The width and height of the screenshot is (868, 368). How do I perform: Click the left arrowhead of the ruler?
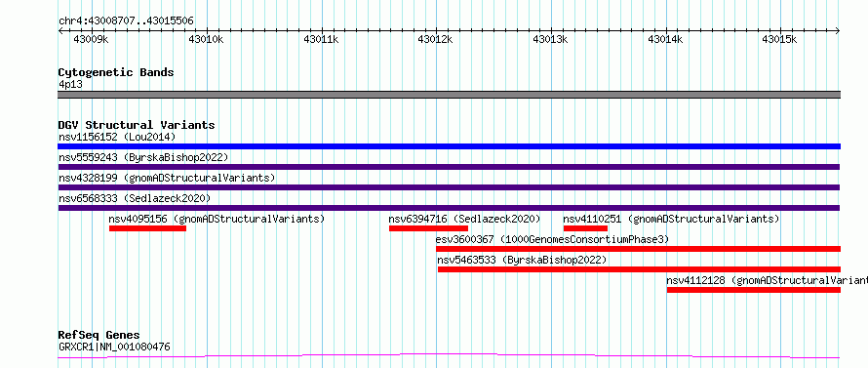[60, 31]
